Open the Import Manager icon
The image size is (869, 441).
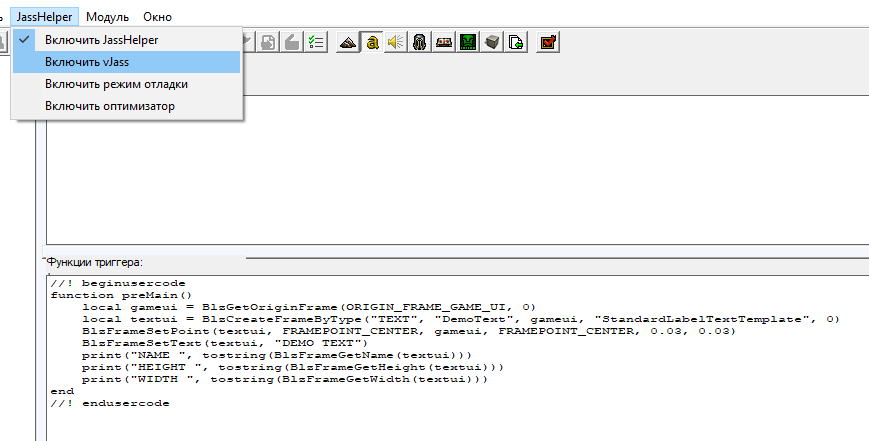(x=516, y=42)
